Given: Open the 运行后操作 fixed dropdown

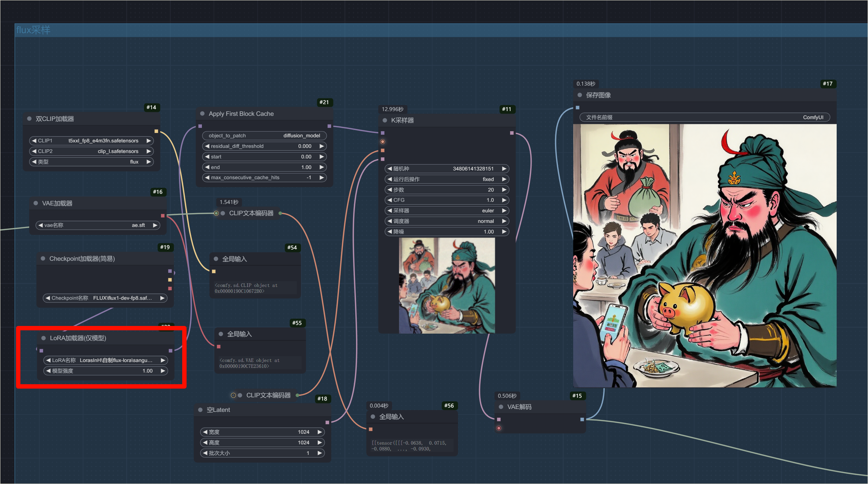Looking at the screenshot, I should pos(447,179).
